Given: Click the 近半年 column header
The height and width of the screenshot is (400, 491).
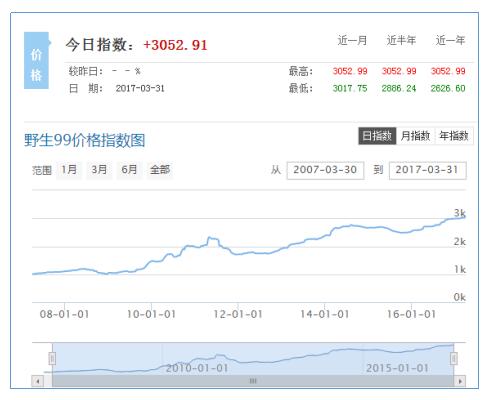Looking at the screenshot, I should 401,40.
